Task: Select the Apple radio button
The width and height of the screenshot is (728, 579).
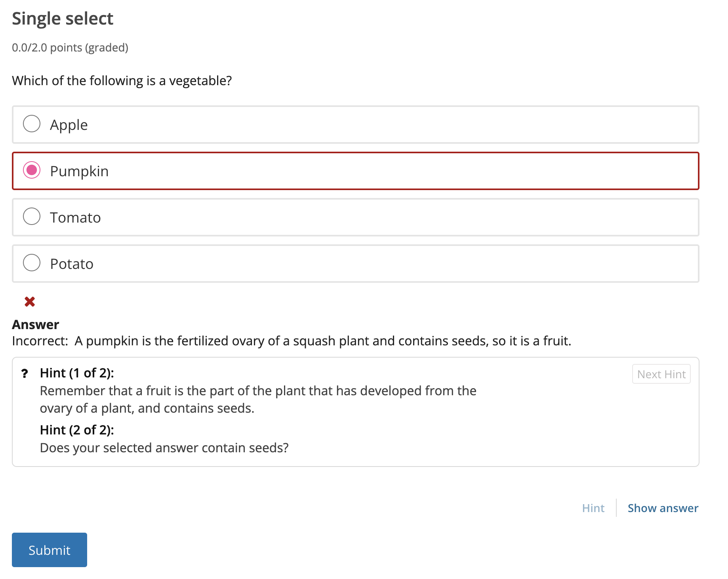Action: [x=32, y=124]
